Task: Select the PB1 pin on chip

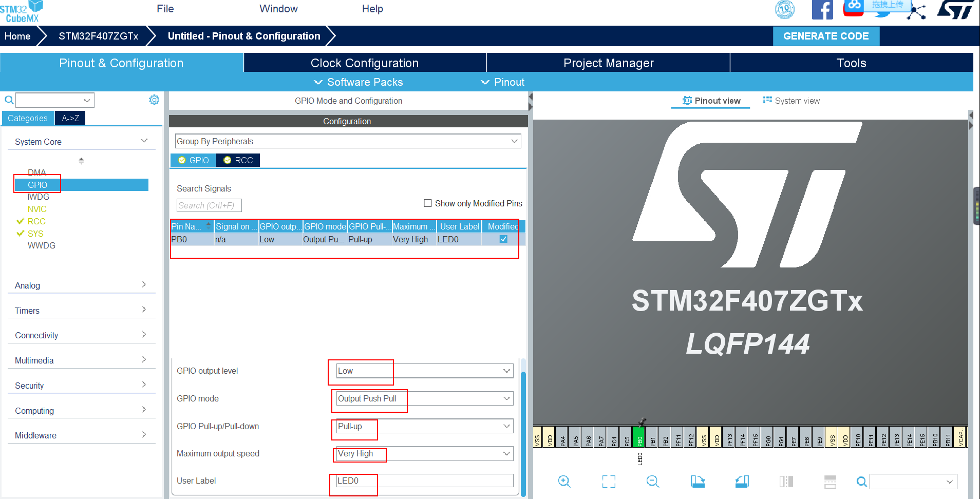Action: pyautogui.click(x=652, y=437)
